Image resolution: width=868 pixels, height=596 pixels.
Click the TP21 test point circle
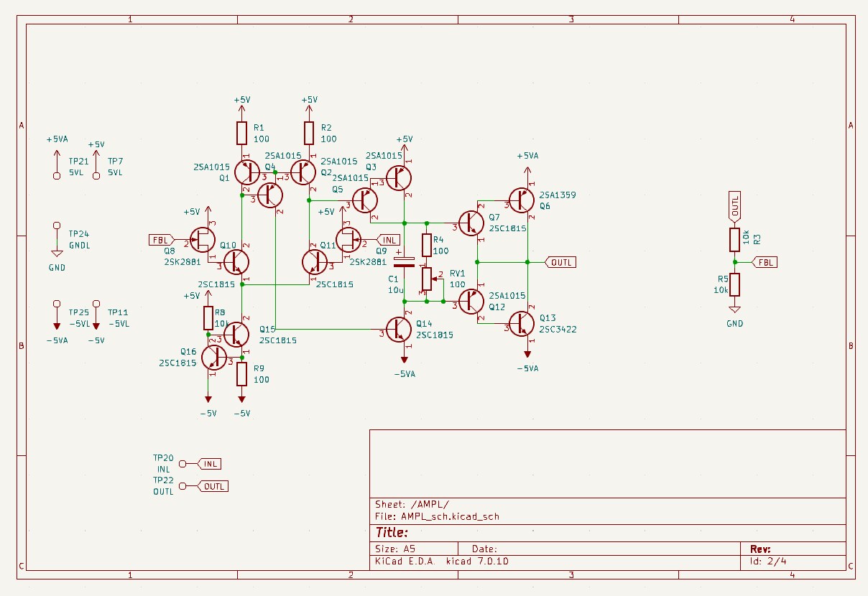point(57,175)
